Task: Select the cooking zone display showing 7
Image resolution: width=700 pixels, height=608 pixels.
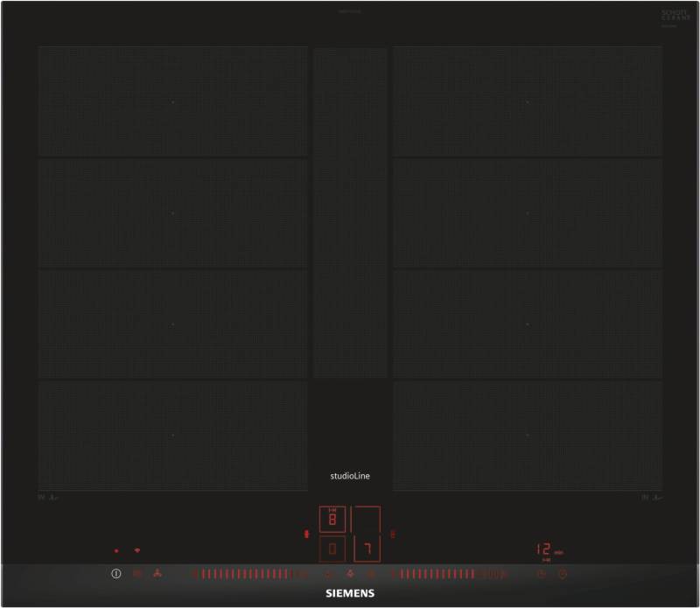Action: (x=367, y=549)
